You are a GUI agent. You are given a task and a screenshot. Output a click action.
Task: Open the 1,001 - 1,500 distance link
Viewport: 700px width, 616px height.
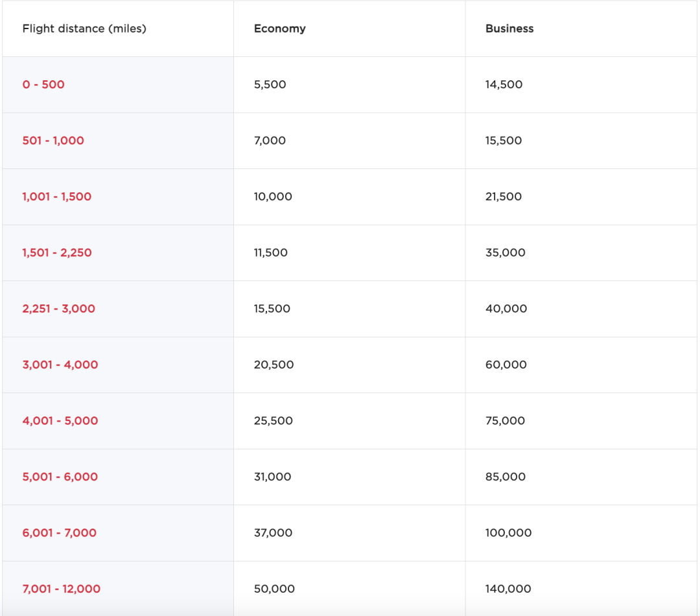57,196
